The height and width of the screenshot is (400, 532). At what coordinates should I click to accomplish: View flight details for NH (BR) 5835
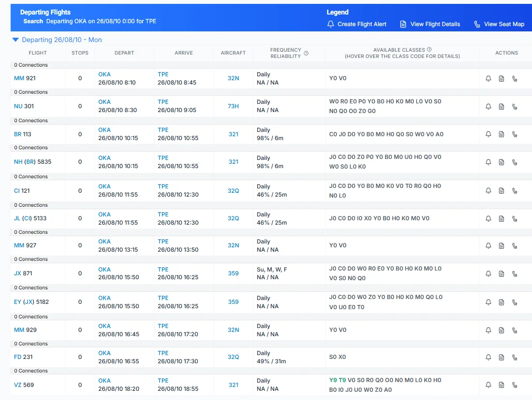pos(502,162)
